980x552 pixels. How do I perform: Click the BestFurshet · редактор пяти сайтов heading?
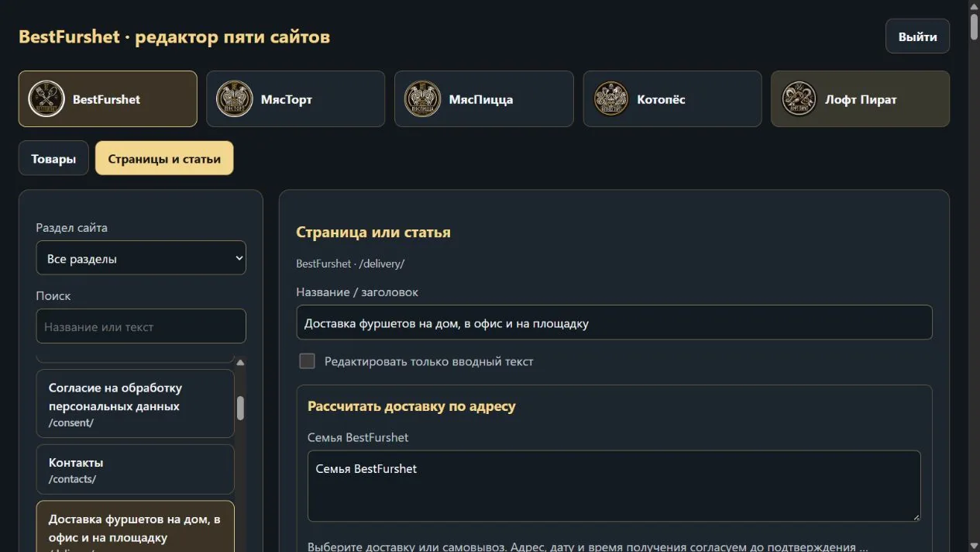point(174,36)
